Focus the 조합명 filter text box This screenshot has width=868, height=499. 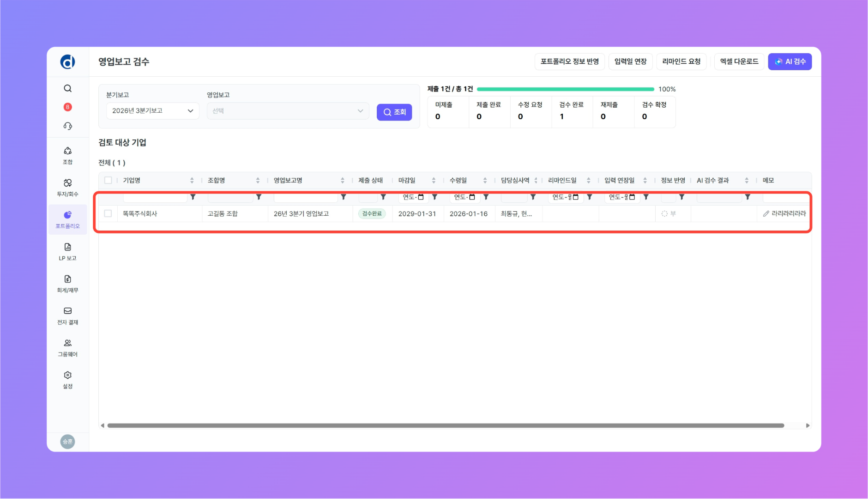click(x=230, y=197)
